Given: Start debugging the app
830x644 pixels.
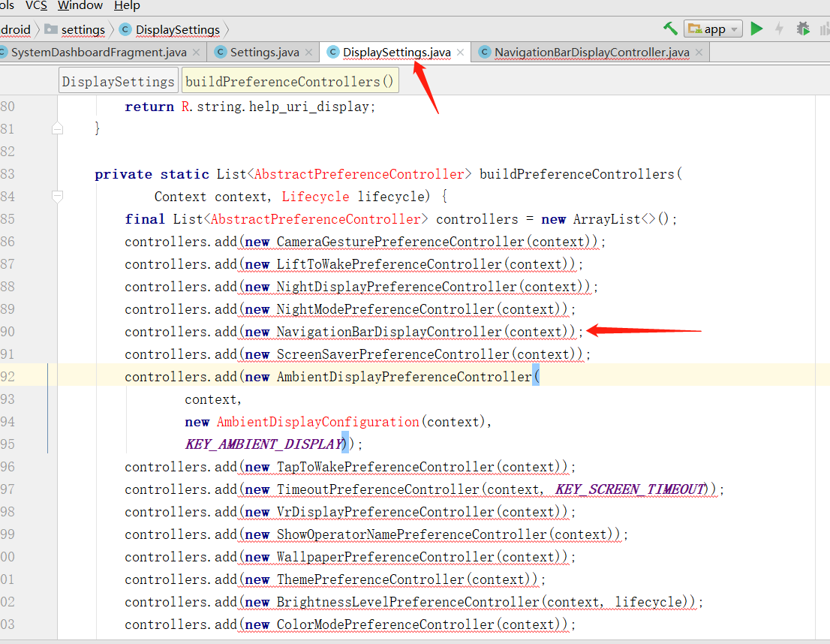Looking at the screenshot, I should tap(801, 29).
